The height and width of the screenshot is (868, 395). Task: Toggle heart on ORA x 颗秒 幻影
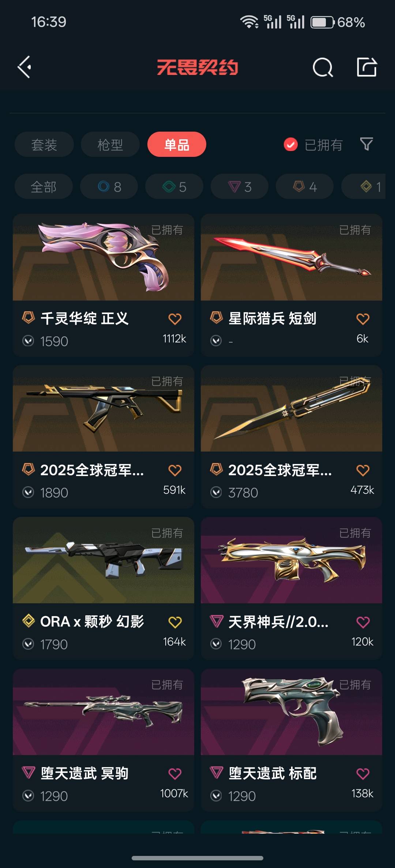click(175, 622)
